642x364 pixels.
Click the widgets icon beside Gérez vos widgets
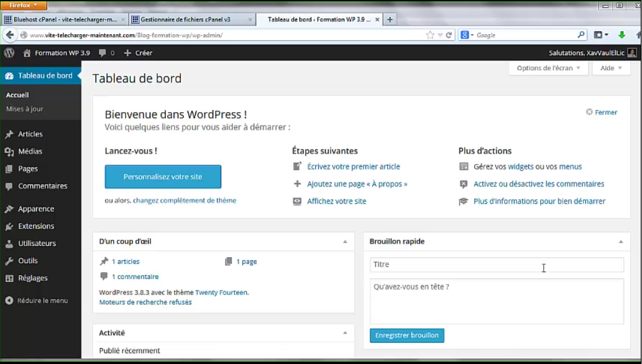[464, 166]
